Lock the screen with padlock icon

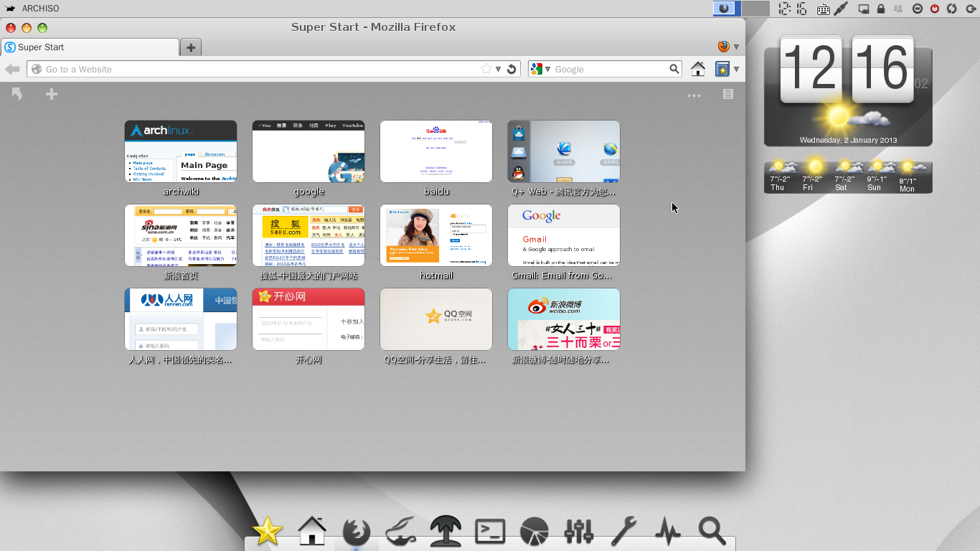pyautogui.click(x=881, y=9)
